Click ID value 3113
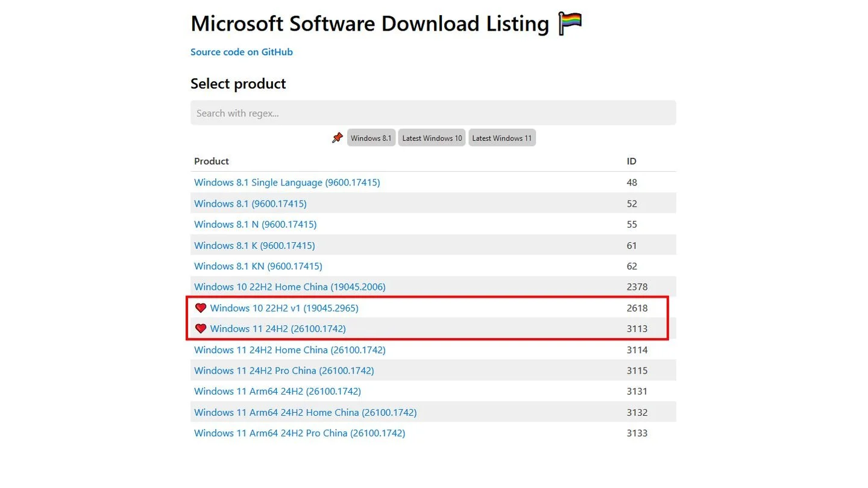This screenshot has width=868, height=488. [637, 328]
